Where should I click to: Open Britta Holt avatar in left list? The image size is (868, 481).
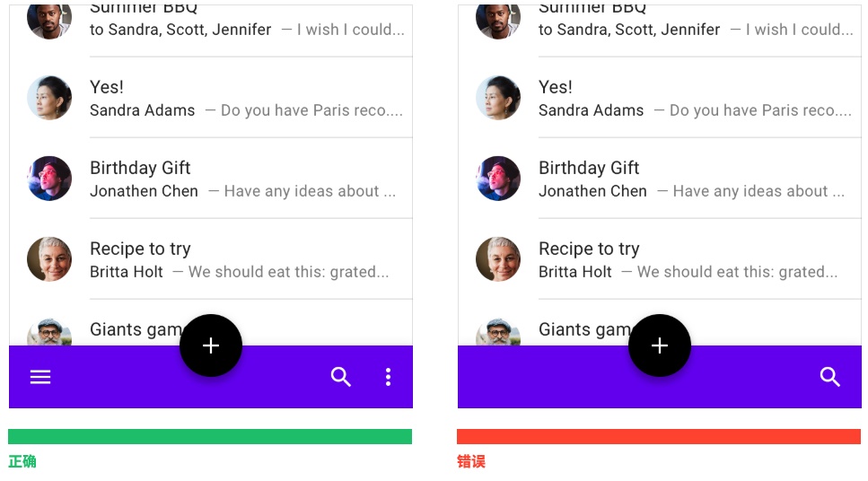(x=49, y=259)
